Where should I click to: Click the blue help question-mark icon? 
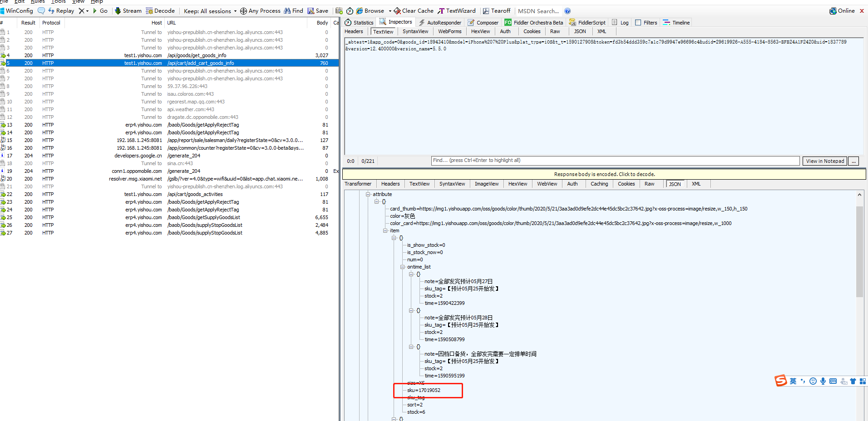click(x=567, y=11)
